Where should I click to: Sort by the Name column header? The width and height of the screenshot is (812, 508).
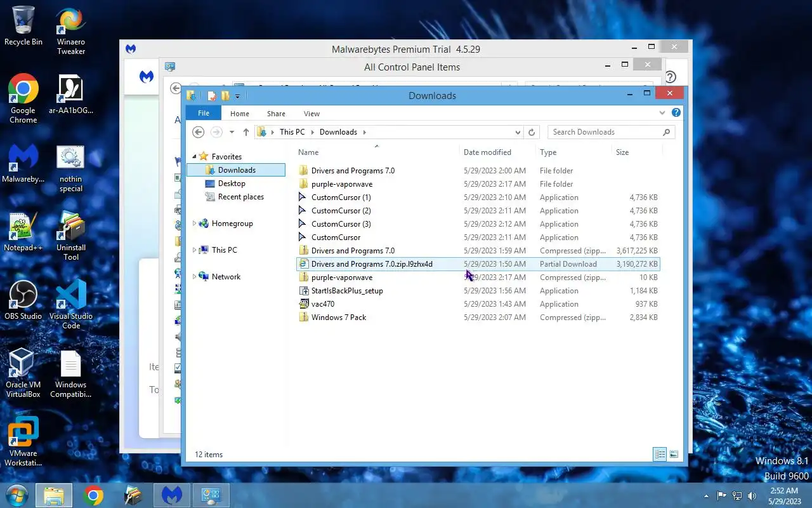coord(378,152)
